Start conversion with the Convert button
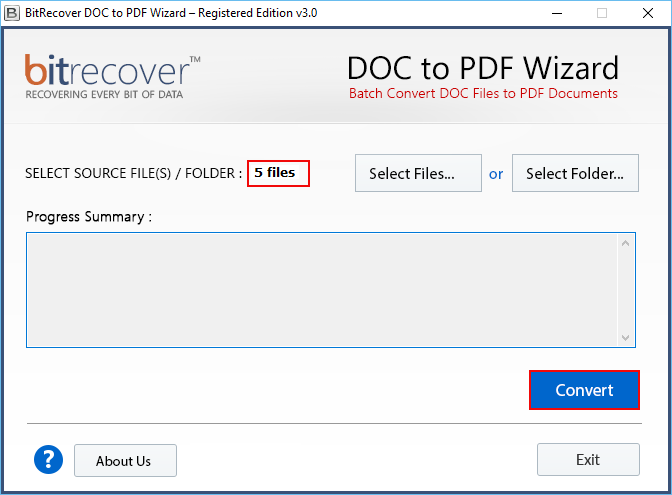This screenshot has height=495, width=672. [x=584, y=390]
